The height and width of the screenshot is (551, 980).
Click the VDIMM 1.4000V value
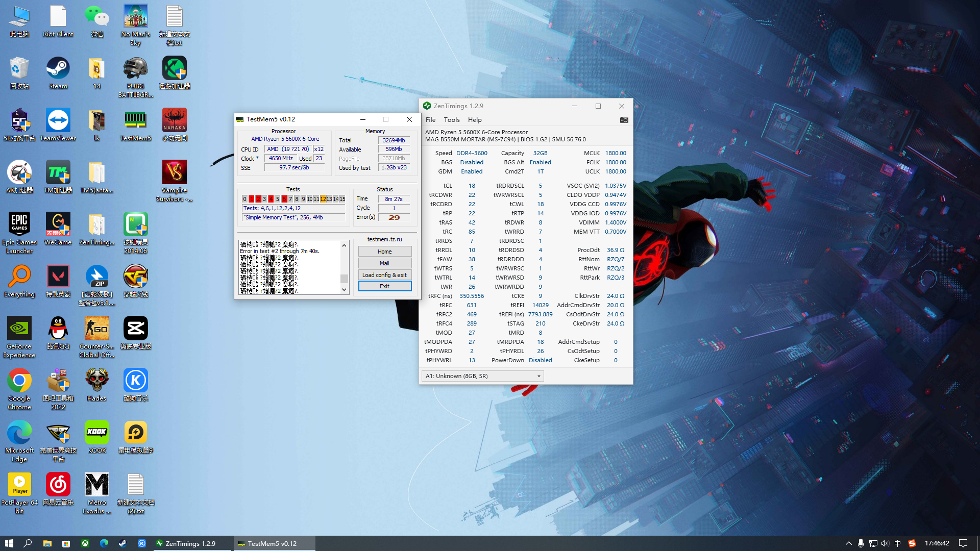click(616, 222)
